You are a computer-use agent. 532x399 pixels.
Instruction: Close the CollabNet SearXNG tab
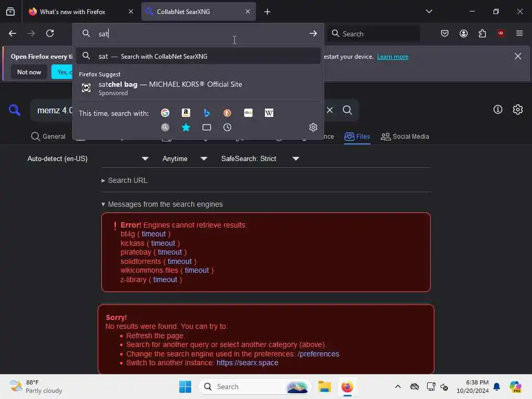point(248,11)
